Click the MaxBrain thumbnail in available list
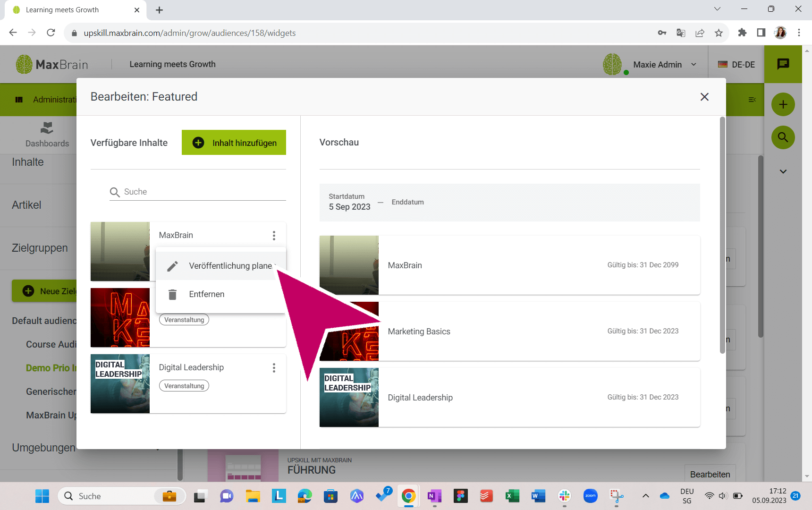Viewport: 812px width, 510px height. click(120, 251)
